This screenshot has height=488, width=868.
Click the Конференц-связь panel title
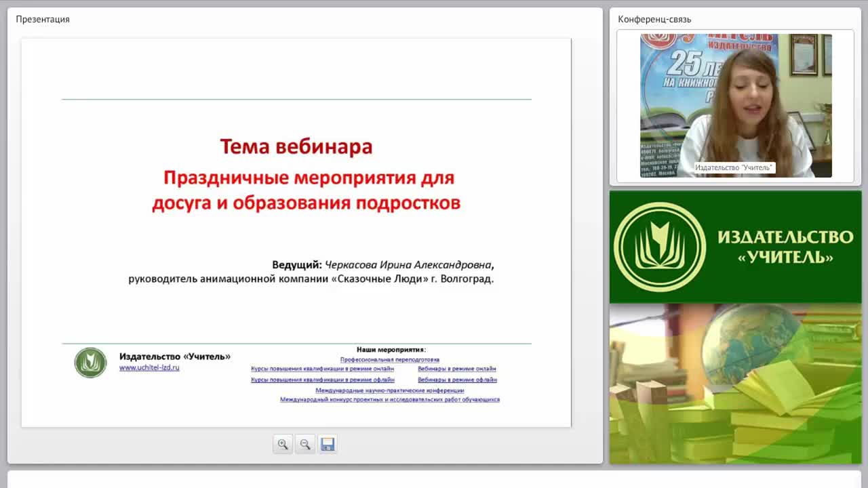click(654, 19)
